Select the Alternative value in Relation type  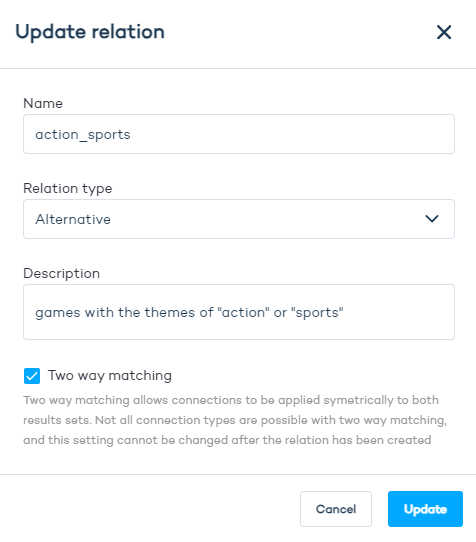[73, 219]
